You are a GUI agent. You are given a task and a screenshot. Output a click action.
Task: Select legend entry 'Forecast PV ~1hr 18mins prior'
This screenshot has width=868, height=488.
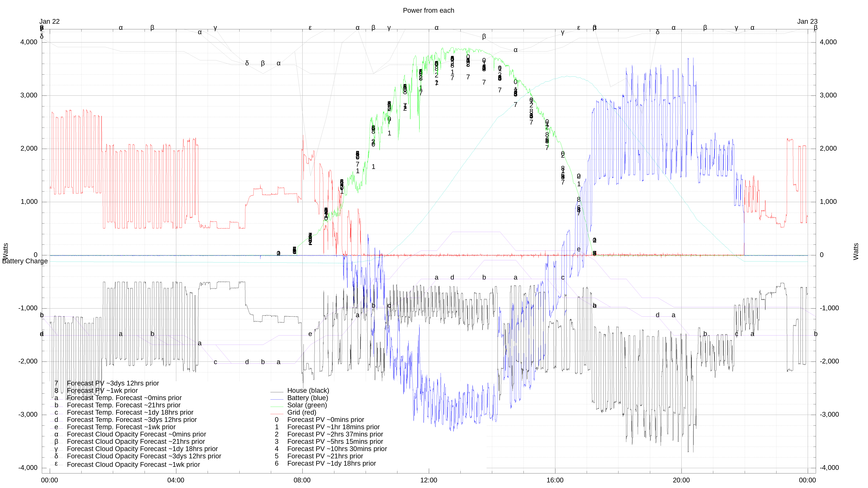click(x=333, y=427)
